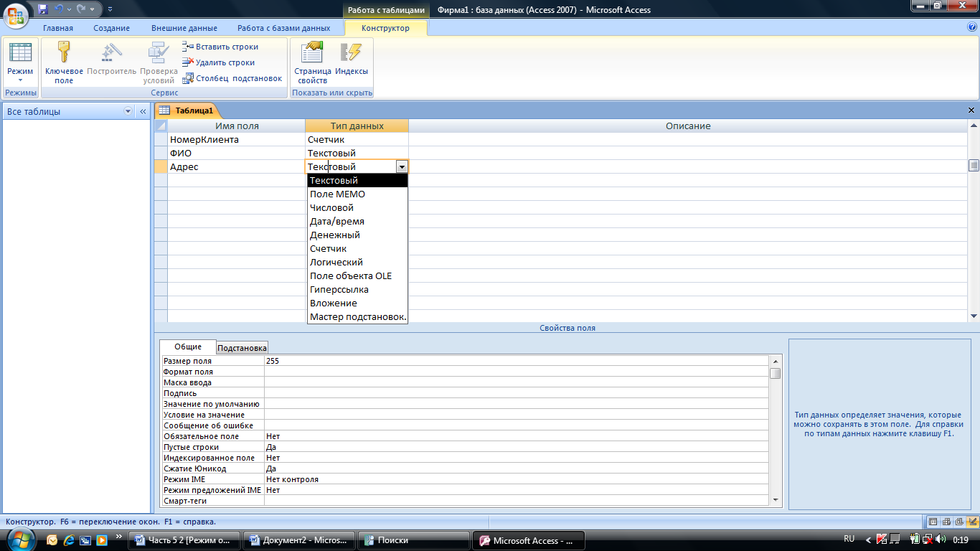
Task: Click the Счетчик data type of НомерКлиента
Action: tap(357, 139)
